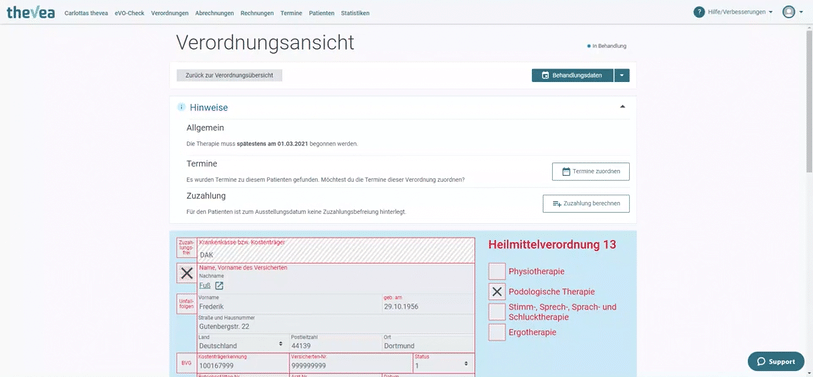Go to Rechnungen
The height and width of the screenshot is (377, 813).
[257, 13]
